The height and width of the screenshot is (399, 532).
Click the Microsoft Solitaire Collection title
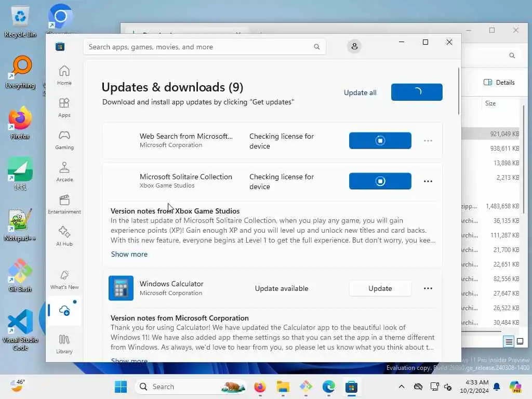pyautogui.click(x=186, y=177)
